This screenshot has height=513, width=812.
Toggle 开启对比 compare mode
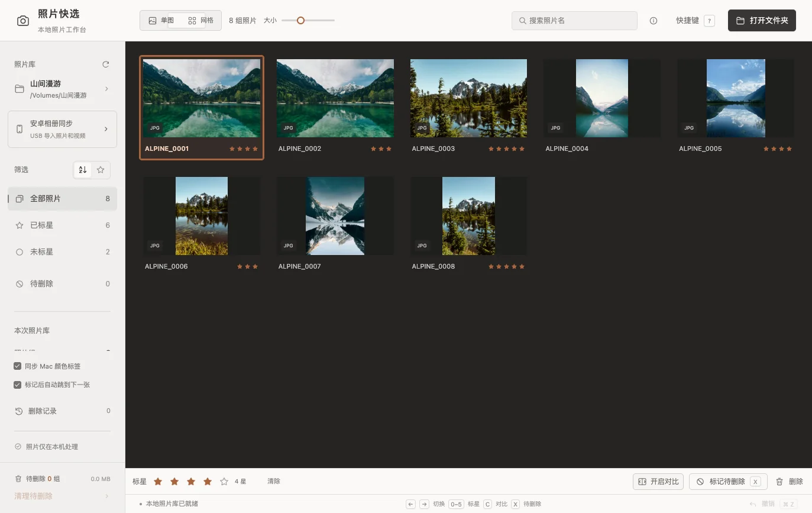point(658,482)
